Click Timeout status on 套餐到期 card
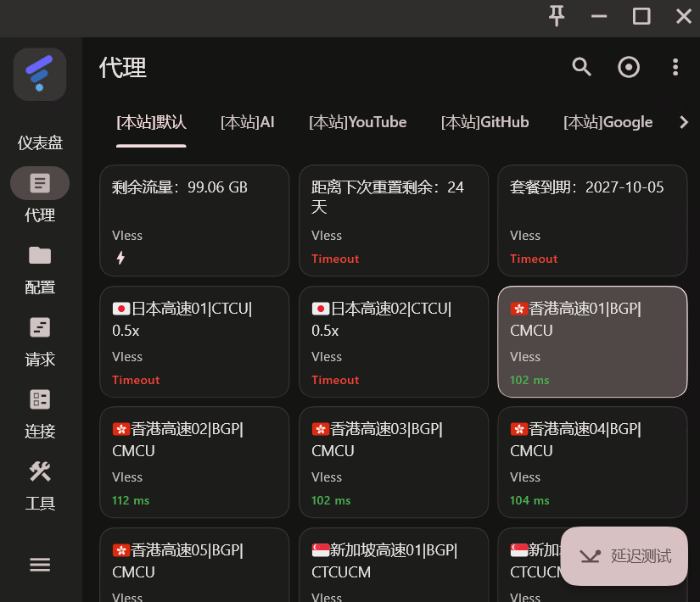700x602 pixels. pyautogui.click(x=534, y=259)
